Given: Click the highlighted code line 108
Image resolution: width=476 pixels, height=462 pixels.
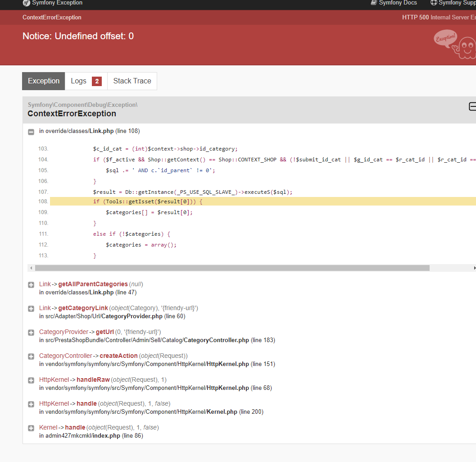Looking at the screenshot, I should 263,201.
